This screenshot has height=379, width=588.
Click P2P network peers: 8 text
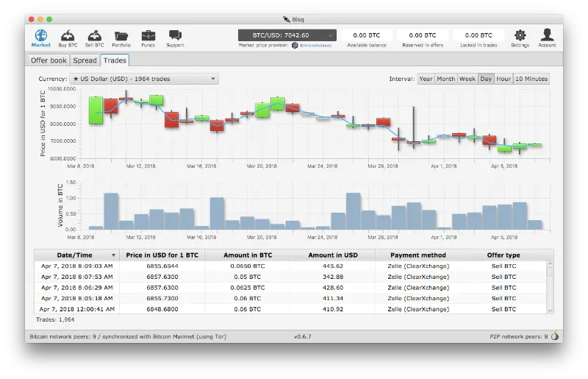click(x=519, y=336)
